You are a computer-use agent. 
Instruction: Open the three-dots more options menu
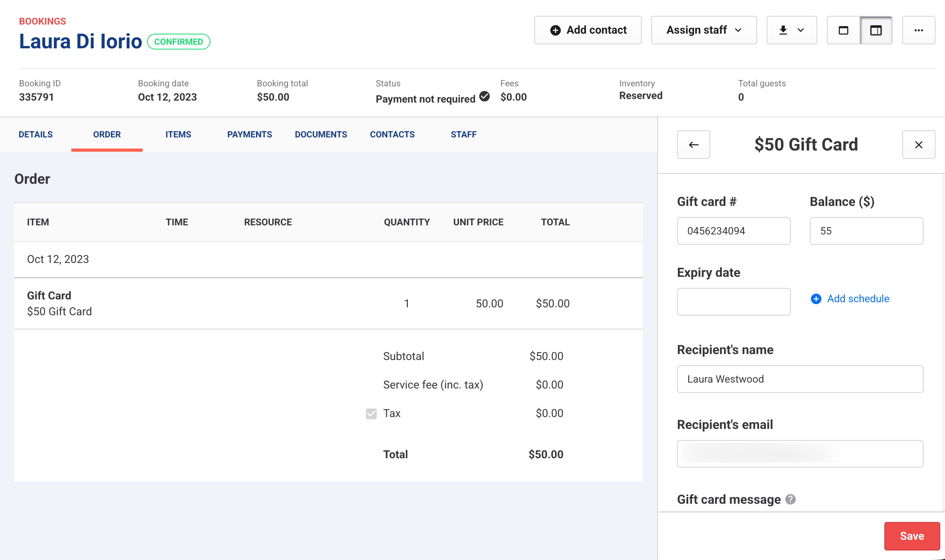coord(918,30)
